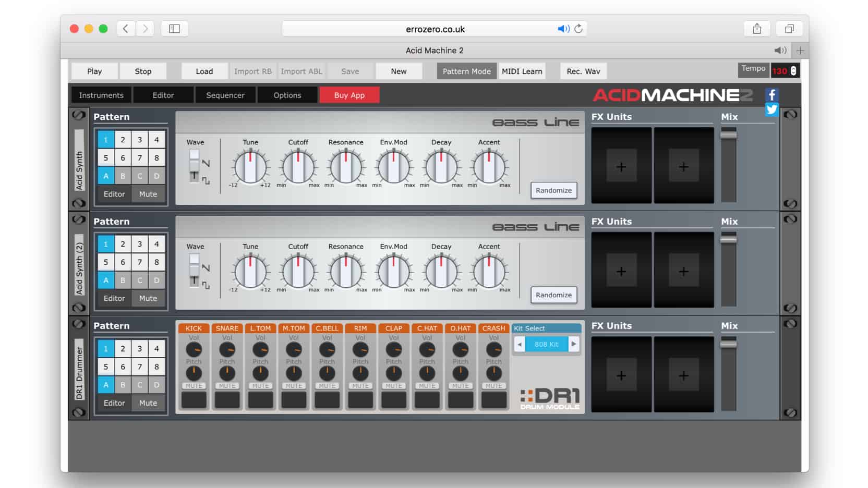Toggle Pattern Mode button

(x=467, y=71)
